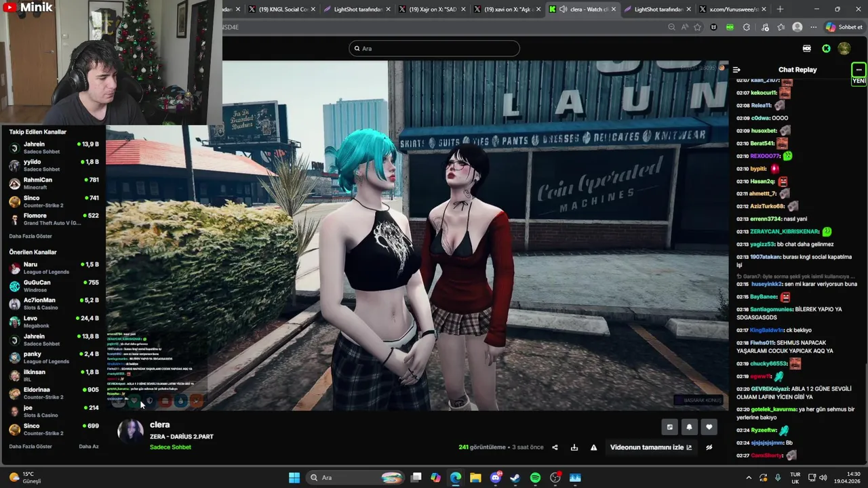Open Spotify from the taskbar
This screenshot has height=488, width=868.
[535, 478]
